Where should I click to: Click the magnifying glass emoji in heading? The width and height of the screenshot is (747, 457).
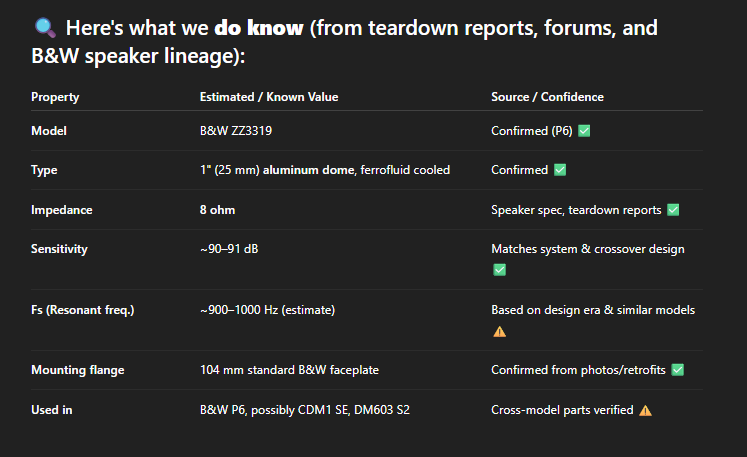point(45,28)
